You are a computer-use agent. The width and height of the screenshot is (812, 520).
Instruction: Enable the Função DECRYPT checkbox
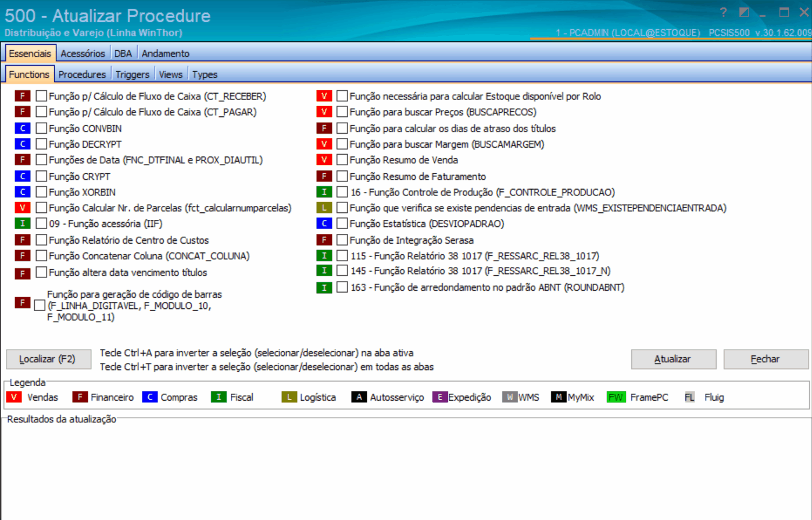[41, 144]
